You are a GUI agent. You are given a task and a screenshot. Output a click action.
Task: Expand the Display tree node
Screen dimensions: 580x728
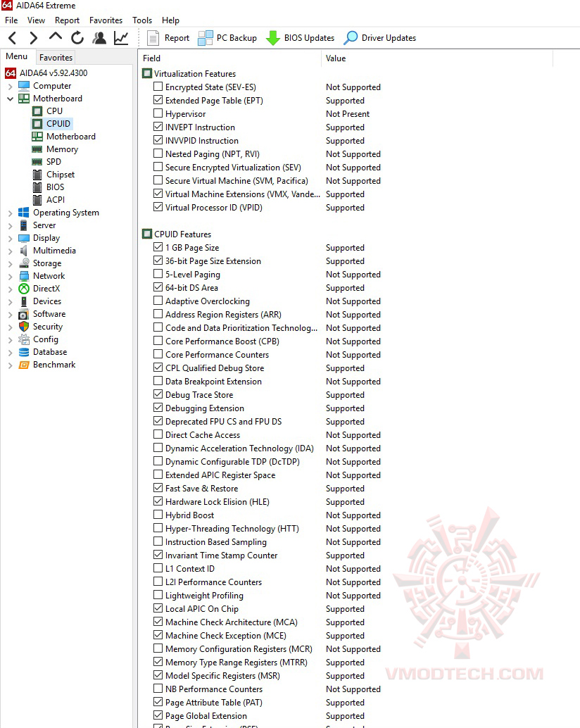[x=10, y=238]
